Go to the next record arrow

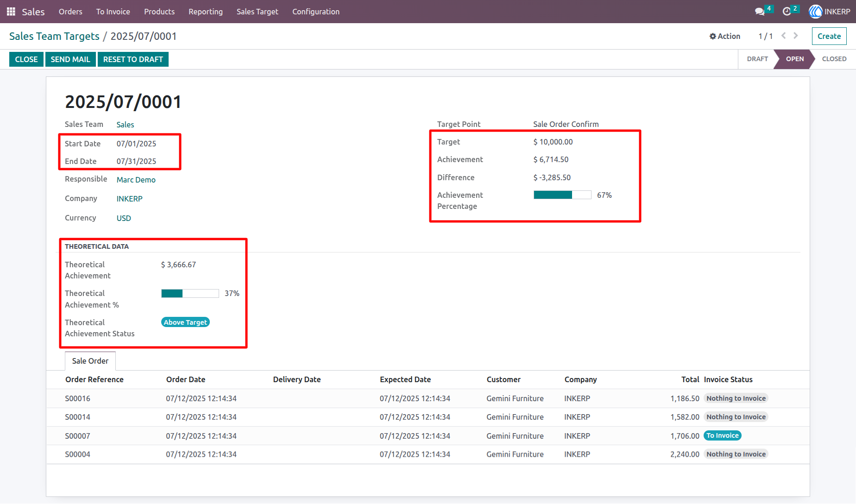click(x=796, y=36)
